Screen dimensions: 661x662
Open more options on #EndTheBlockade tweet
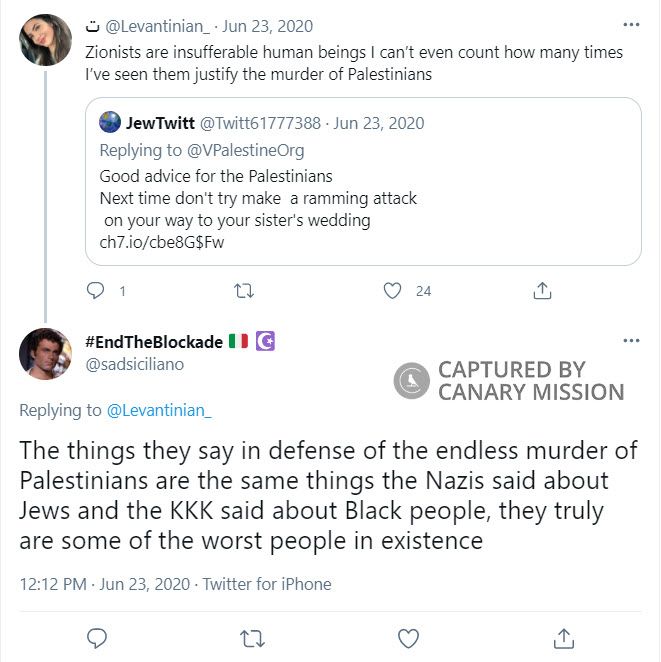coord(630,341)
